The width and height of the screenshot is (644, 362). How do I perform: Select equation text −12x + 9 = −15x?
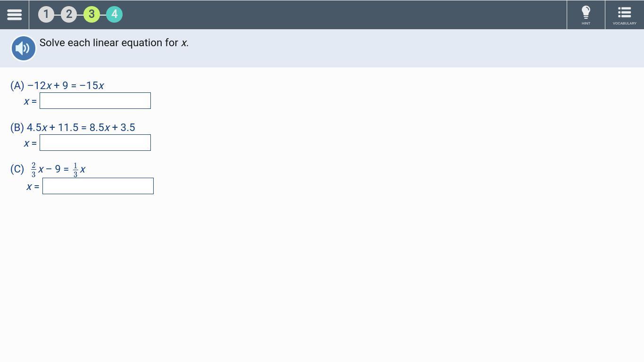point(66,86)
